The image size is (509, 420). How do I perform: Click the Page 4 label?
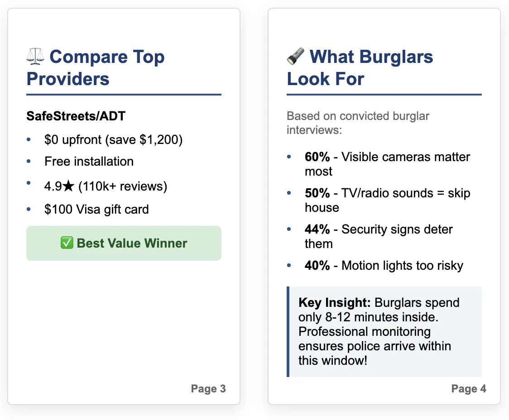coord(469,388)
